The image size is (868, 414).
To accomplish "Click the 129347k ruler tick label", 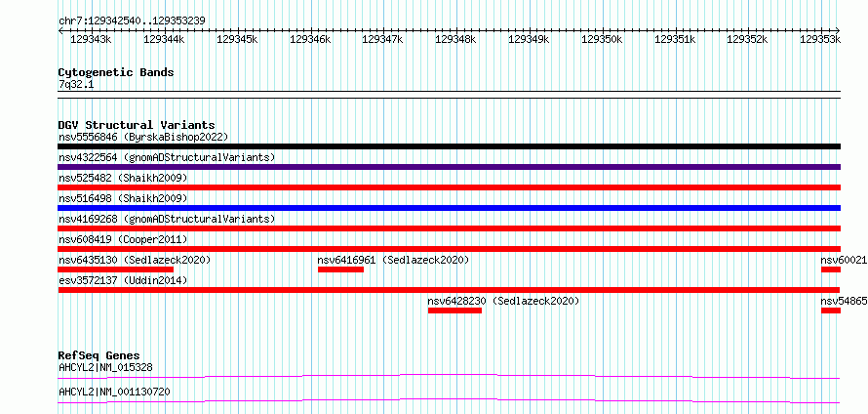I will pyautogui.click(x=382, y=39).
